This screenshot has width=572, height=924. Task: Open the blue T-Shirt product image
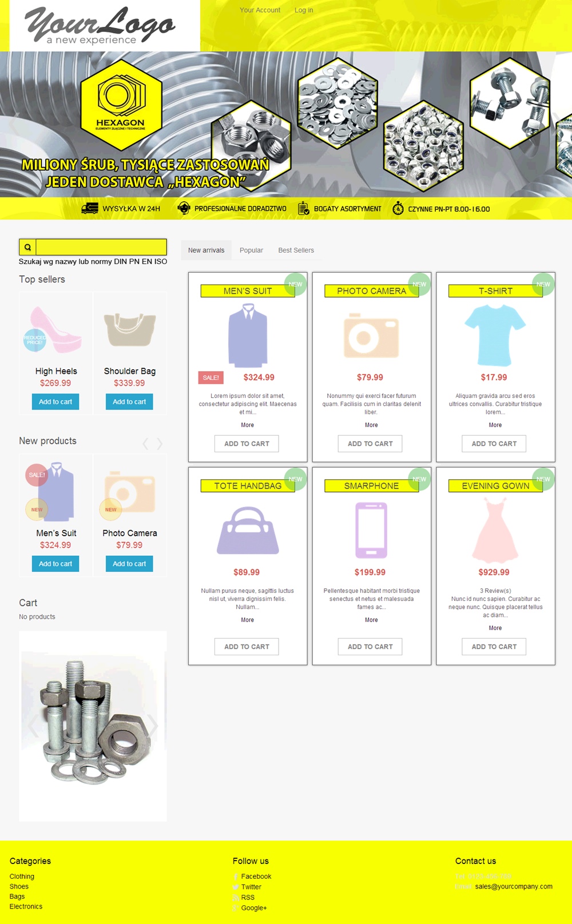click(495, 335)
